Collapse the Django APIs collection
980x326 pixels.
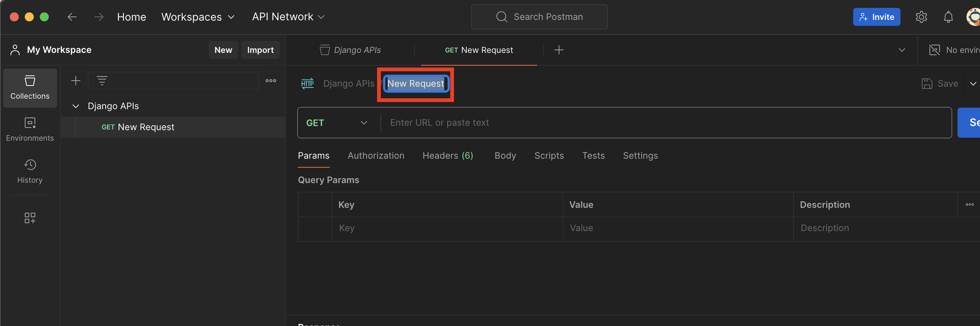click(x=76, y=106)
